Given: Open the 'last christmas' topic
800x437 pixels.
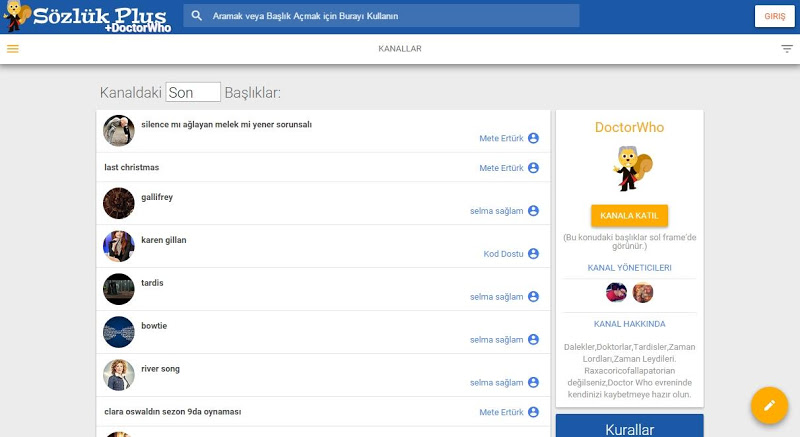Looking at the screenshot, I should 131,167.
